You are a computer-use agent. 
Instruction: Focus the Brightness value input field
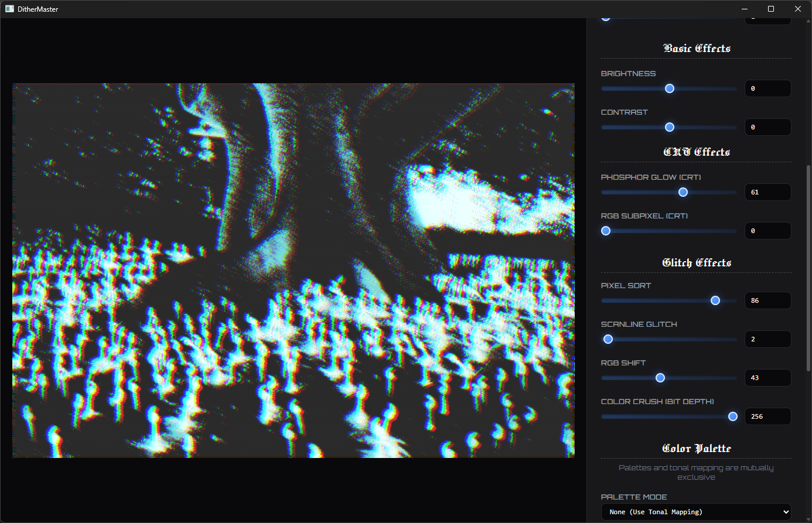tap(767, 88)
